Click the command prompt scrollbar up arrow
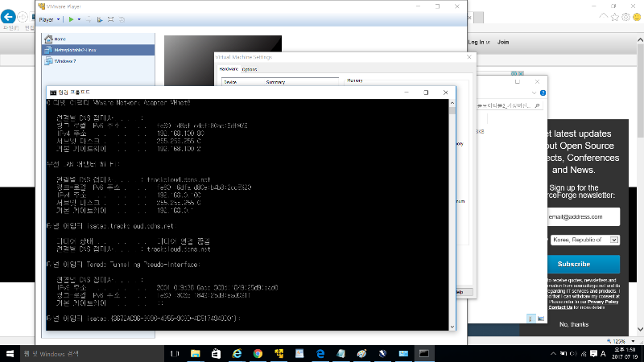 [x=452, y=103]
